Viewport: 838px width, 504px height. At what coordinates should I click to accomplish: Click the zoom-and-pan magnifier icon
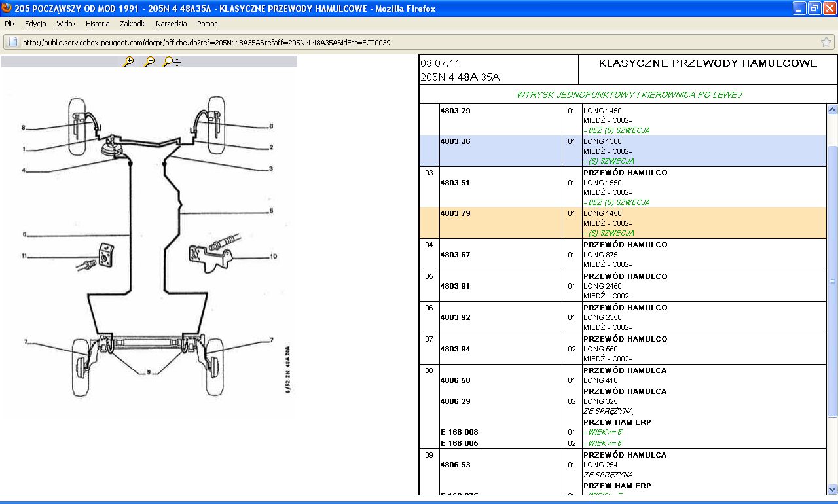pos(172,62)
